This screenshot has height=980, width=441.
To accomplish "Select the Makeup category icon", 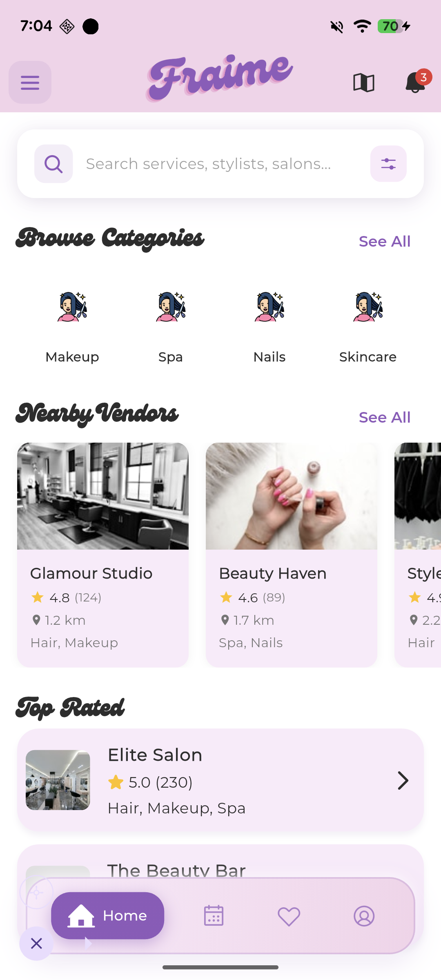I will [x=72, y=307].
